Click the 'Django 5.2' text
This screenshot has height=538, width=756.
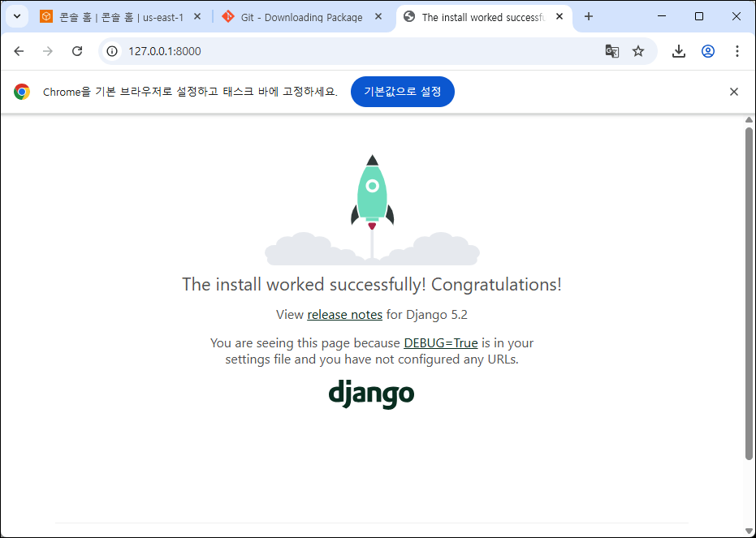pos(437,315)
